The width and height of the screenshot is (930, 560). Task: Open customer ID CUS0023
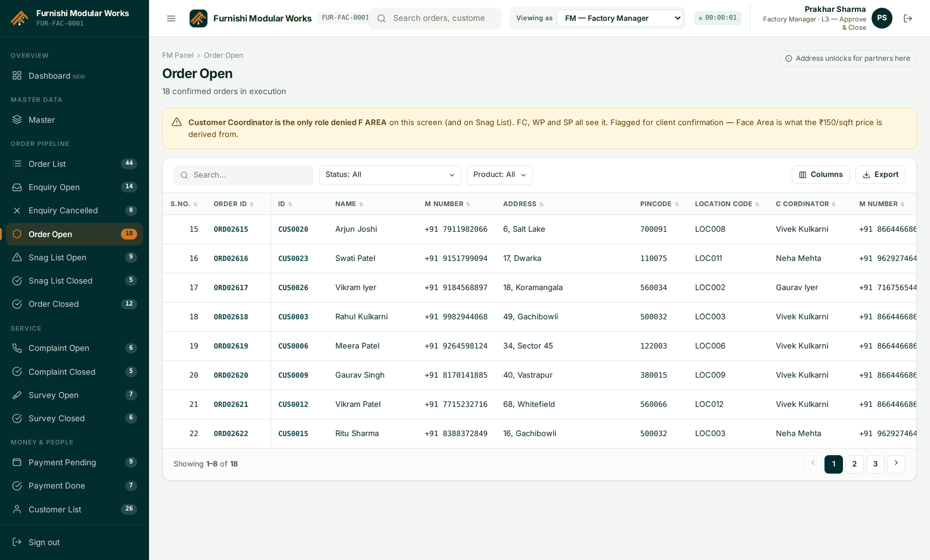pyautogui.click(x=293, y=259)
